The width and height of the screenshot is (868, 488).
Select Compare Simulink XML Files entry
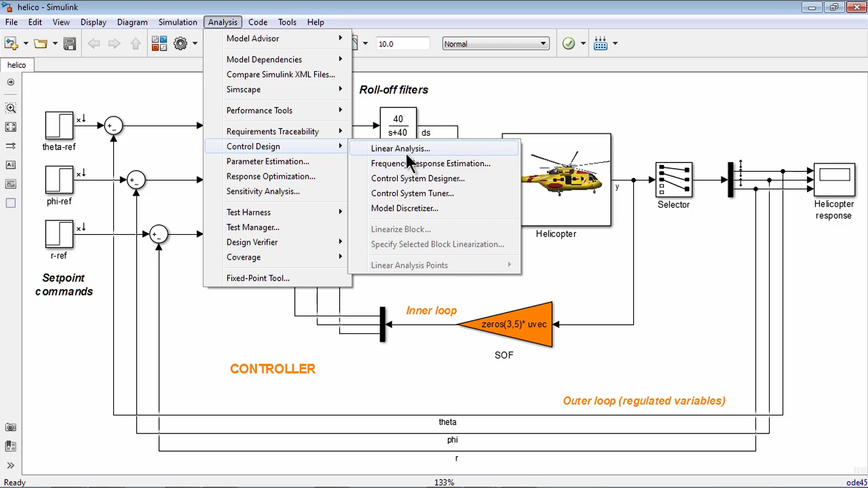278,75
